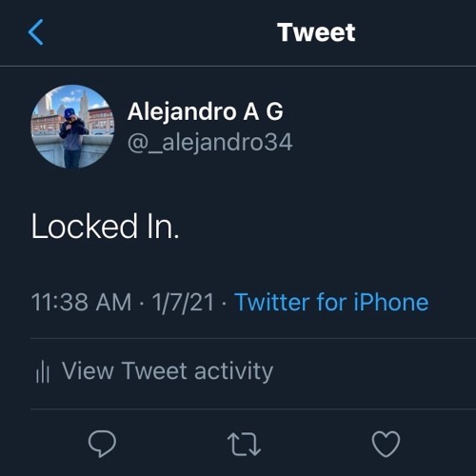The width and height of the screenshot is (476, 476).
Task: Open the Twitter for iPhone source link
Action: point(331,302)
